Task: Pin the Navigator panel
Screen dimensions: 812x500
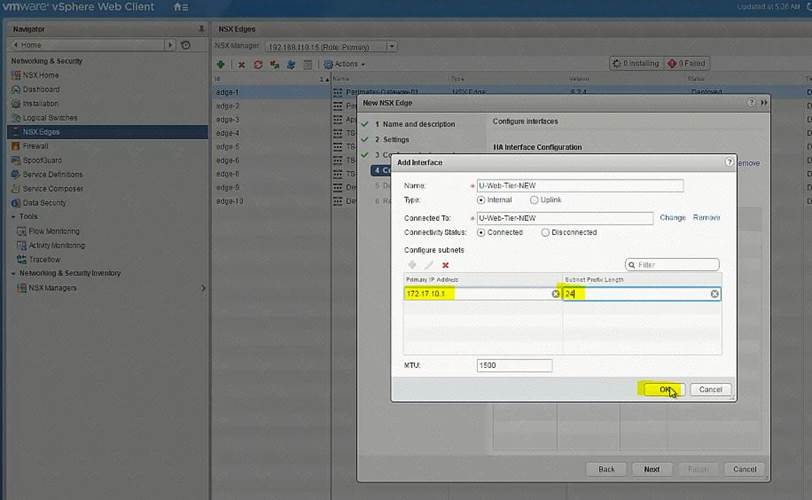Action: click(201, 29)
